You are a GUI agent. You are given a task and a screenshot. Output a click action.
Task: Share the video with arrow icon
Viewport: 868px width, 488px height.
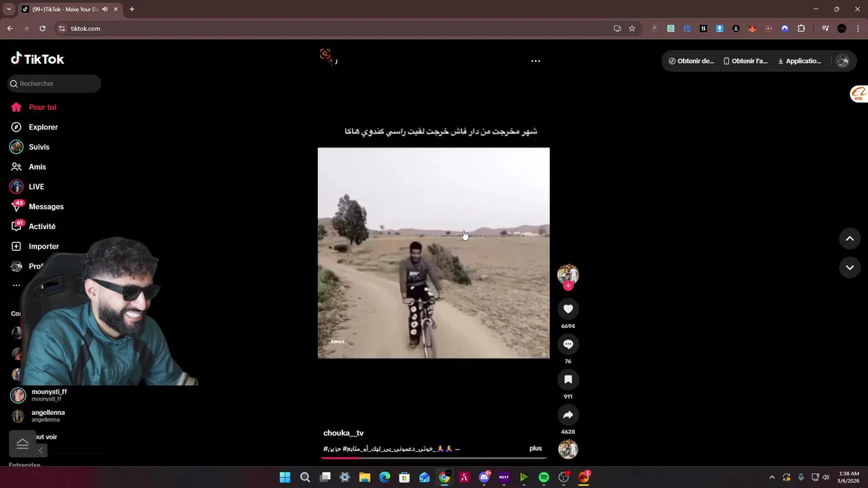568,415
